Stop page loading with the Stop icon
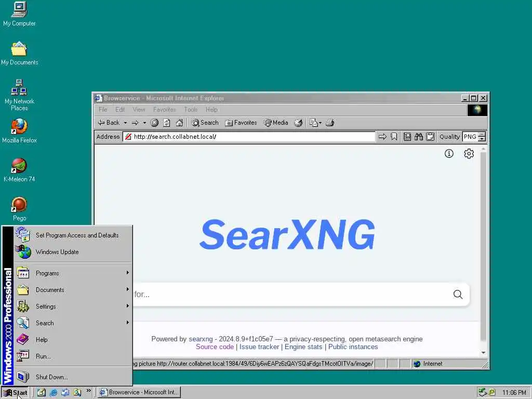 (x=154, y=123)
